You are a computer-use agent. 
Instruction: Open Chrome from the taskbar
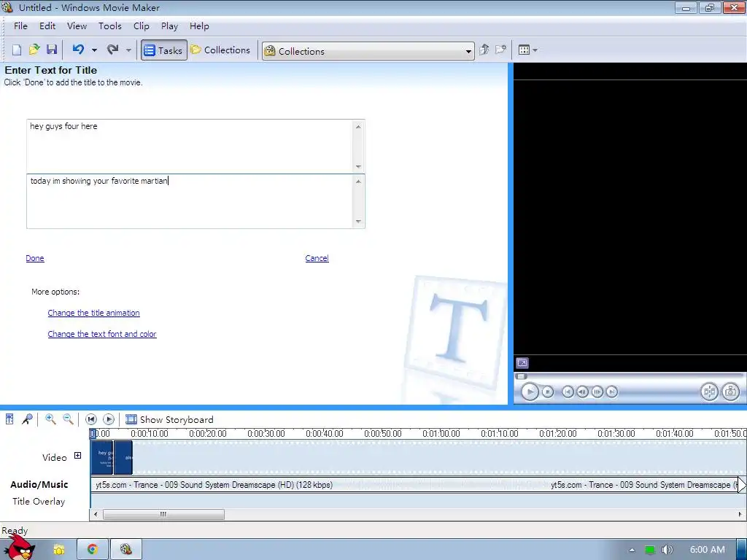(x=93, y=550)
